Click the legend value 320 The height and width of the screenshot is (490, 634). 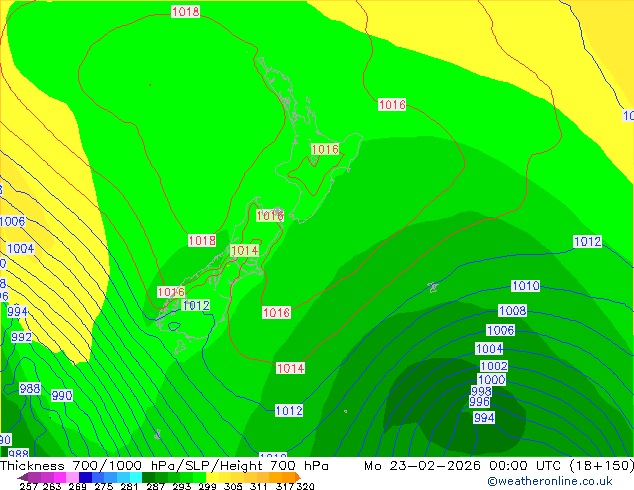click(x=305, y=486)
